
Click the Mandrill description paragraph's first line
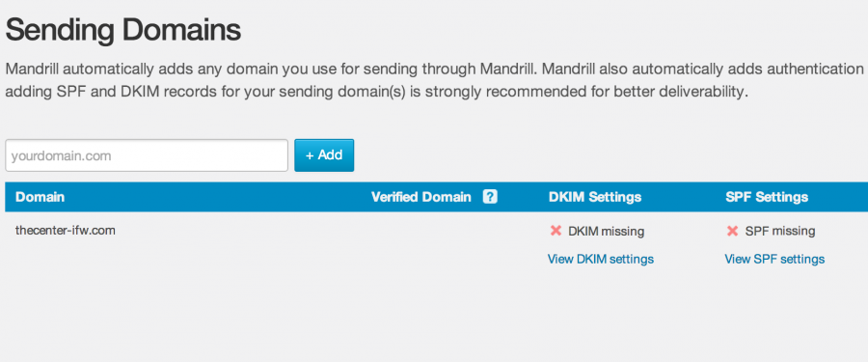pos(434,70)
